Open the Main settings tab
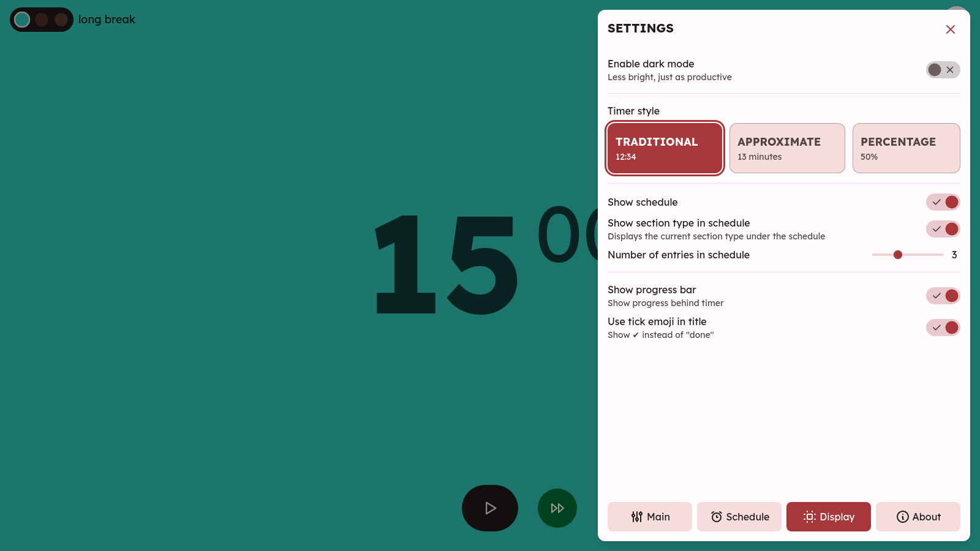This screenshot has height=551, width=980. pyautogui.click(x=650, y=517)
